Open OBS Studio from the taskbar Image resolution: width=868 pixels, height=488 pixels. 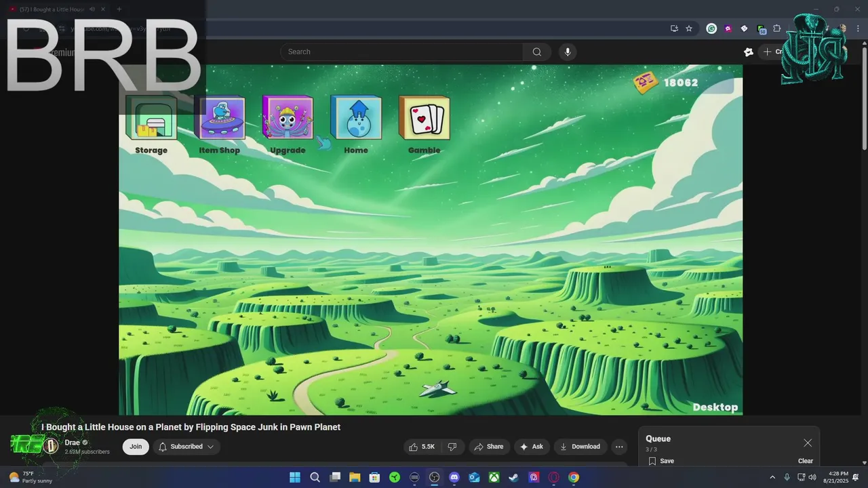pos(435,477)
